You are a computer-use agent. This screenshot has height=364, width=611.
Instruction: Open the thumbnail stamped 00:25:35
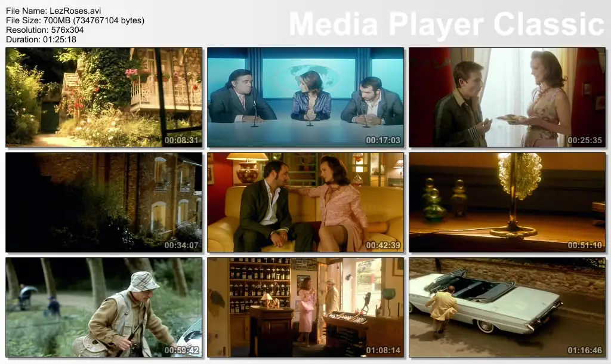(507, 97)
